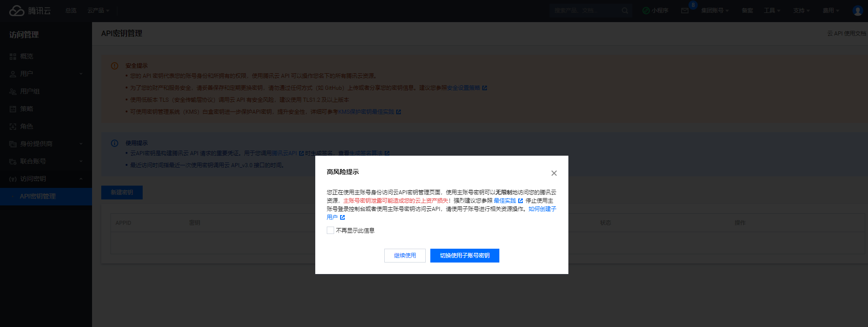Click the blue 8 notification badge
This screenshot has height=327, width=868.
(693, 5)
